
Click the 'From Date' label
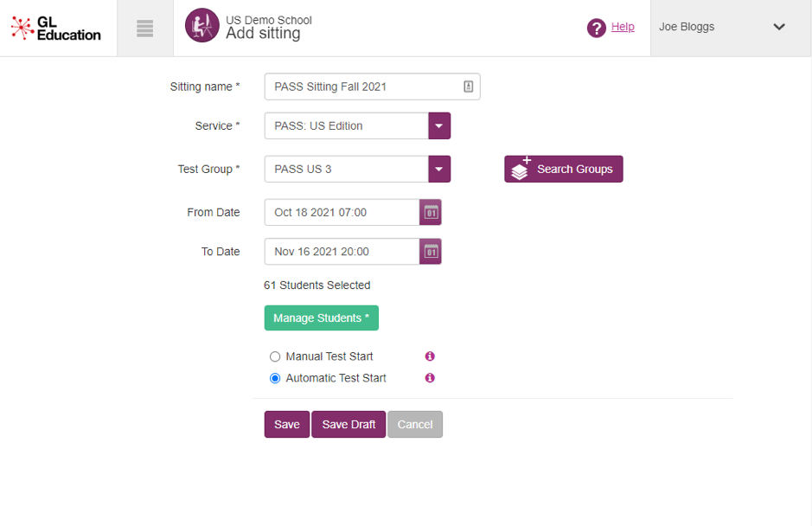pyautogui.click(x=214, y=213)
